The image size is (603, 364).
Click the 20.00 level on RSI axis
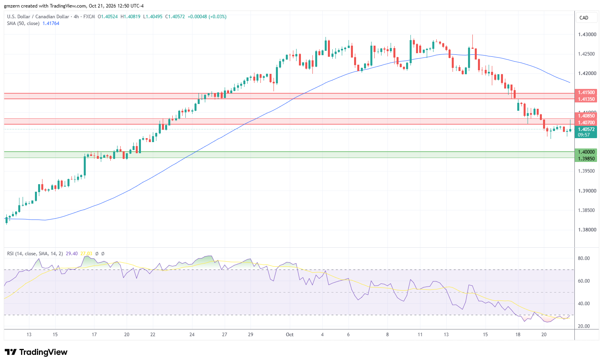pyautogui.click(x=584, y=326)
